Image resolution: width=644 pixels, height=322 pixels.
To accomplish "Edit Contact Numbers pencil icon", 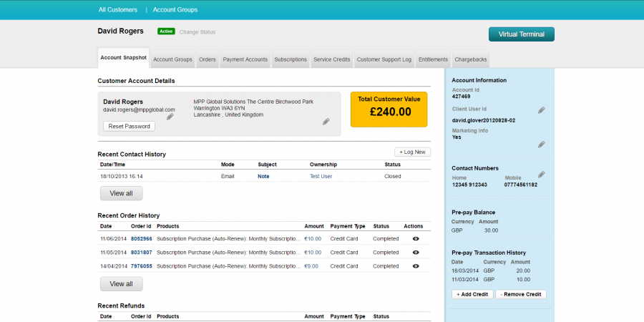I will point(542,174).
